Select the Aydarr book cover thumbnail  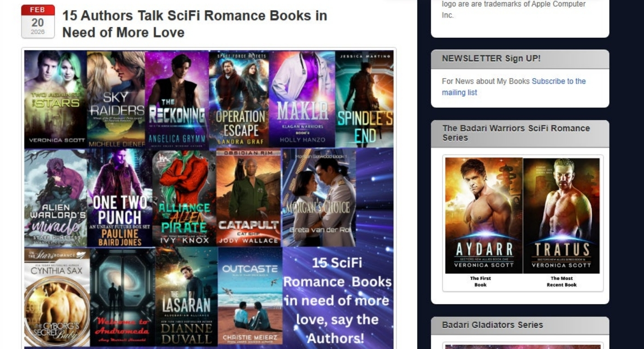point(484,216)
